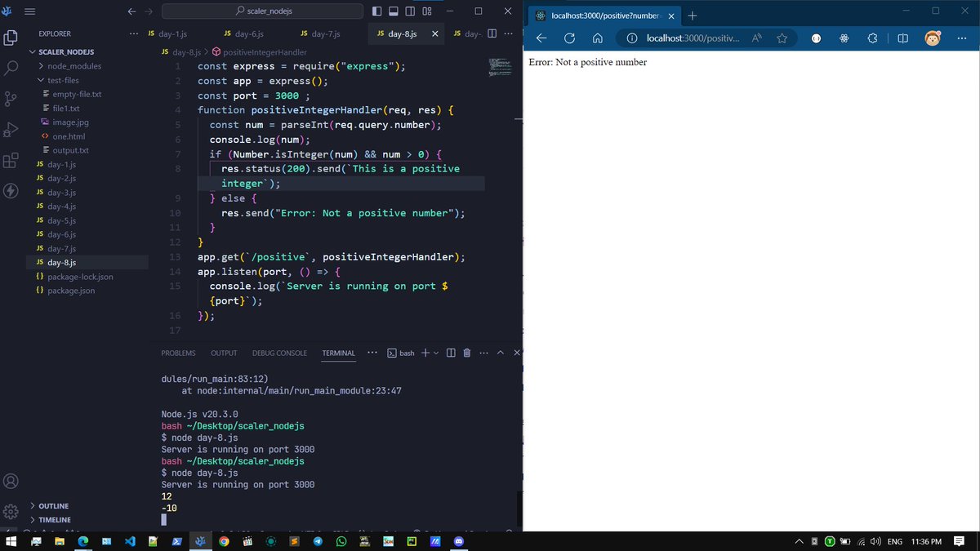Viewport: 980px width, 551px height.
Task: Open output.txt in the explorer
Action: (x=70, y=150)
